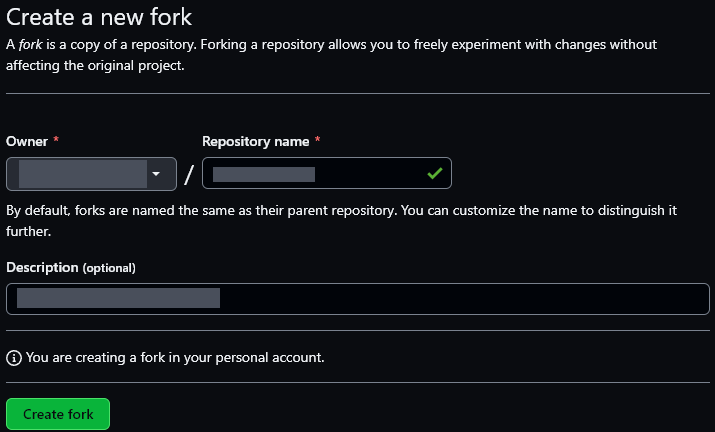
Task: Click the Description (optional) label
Action: tap(70, 268)
